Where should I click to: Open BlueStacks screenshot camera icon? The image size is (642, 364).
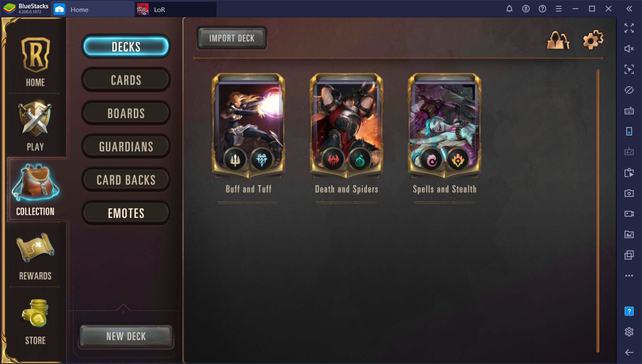629,193
